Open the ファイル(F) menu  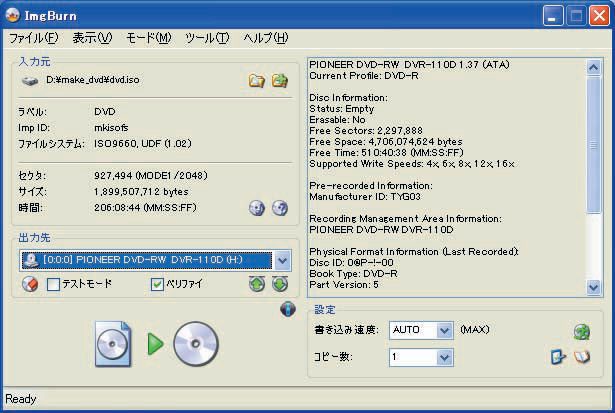(x=34, y=38)
